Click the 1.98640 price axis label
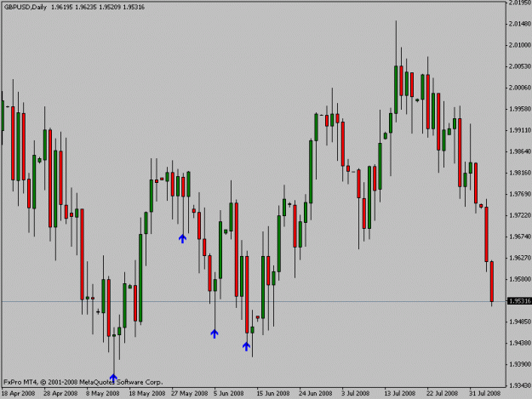 [520, 151]
